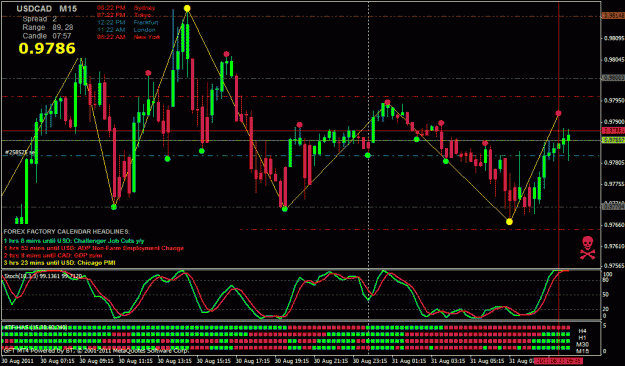
Task: Click the red dot on the vertical red line
Action: click(x=558, y=114)
